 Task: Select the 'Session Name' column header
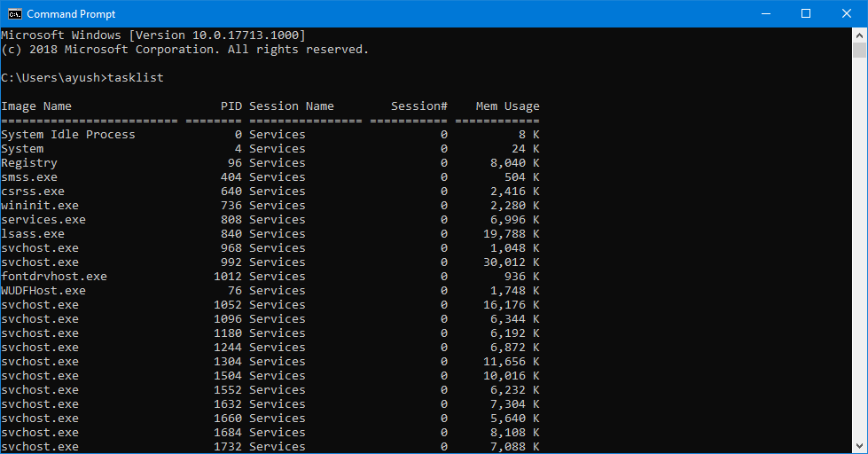(292, 106)
